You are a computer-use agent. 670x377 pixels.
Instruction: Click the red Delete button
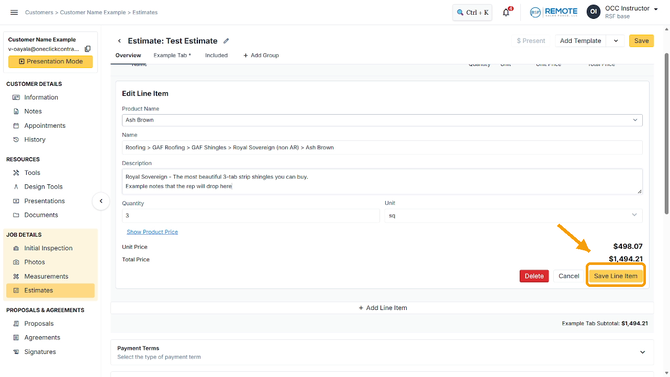point(534,276)
